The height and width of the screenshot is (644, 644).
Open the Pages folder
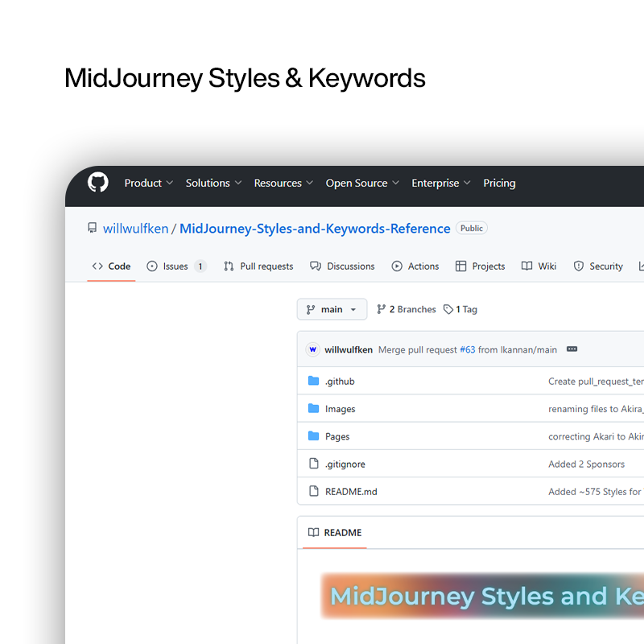[337, 436]
